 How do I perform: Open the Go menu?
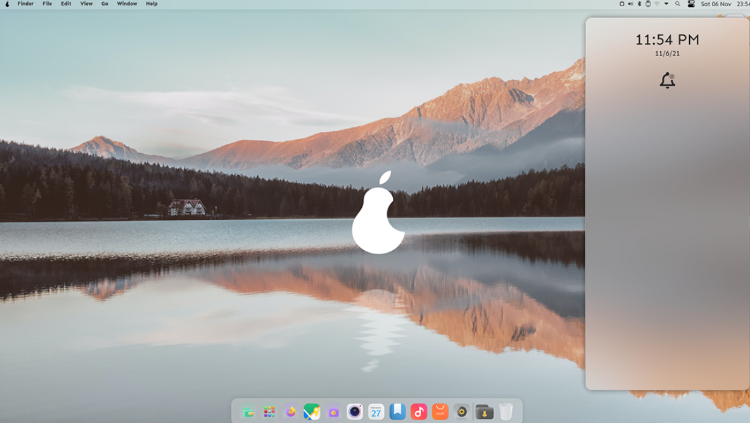pos(105,4)
